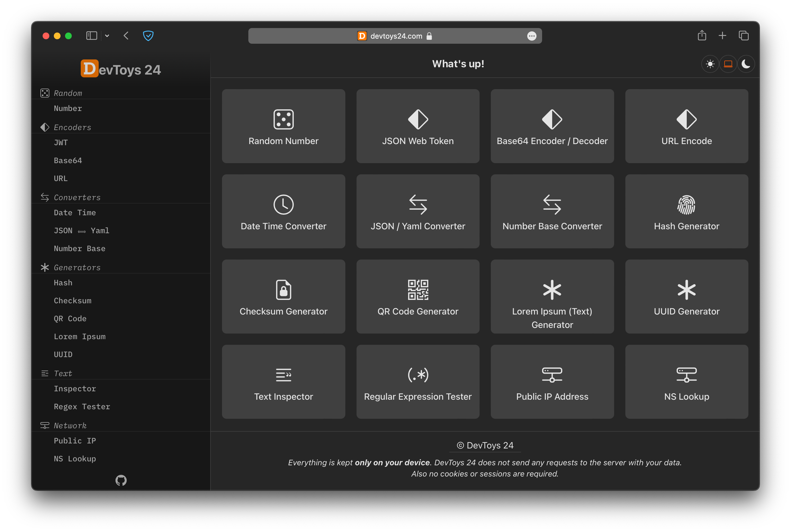Open the Share menu
The height and width of the screenshot is (532, 791).
pyautogui.click(x=702, y=35)
